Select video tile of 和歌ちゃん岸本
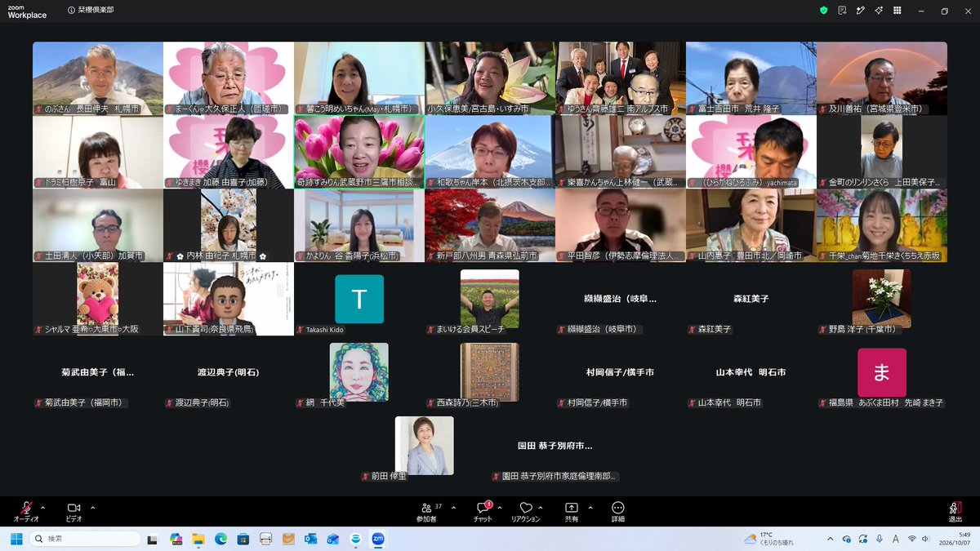 pos(490,152)
